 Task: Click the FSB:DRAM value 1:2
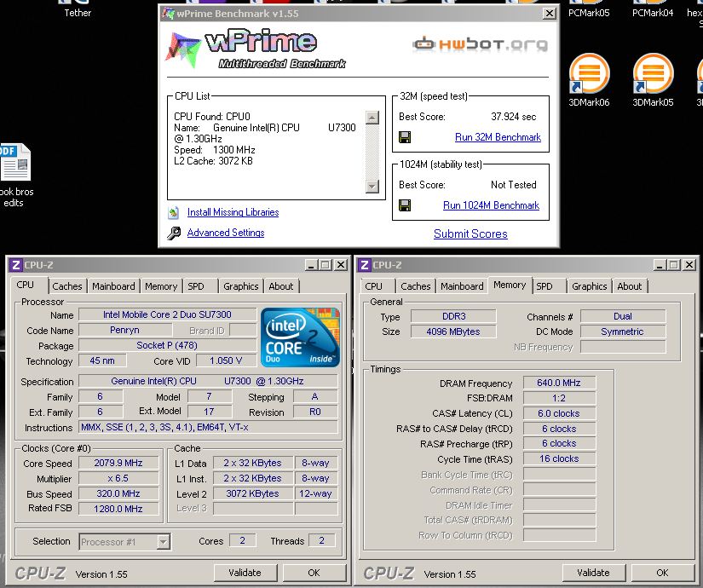point(559,398)
